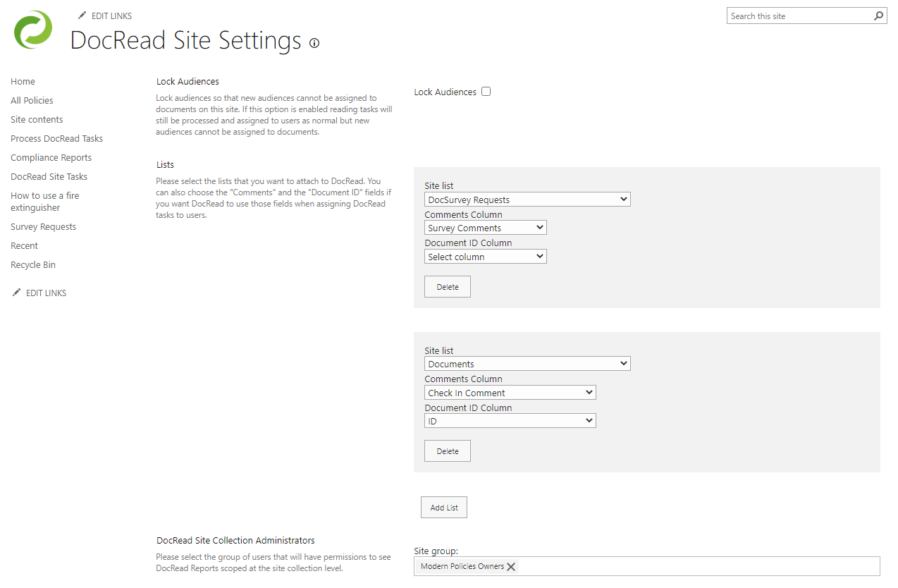Click the info icon beside the page title
898x588 pixels.
[x=314, y=43]
